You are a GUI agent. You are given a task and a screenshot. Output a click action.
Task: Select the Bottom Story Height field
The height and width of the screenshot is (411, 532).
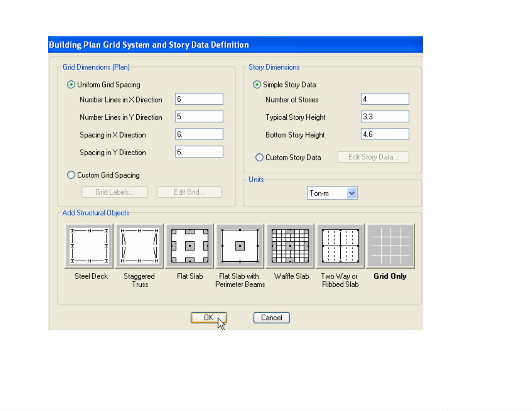click(385, 134)
